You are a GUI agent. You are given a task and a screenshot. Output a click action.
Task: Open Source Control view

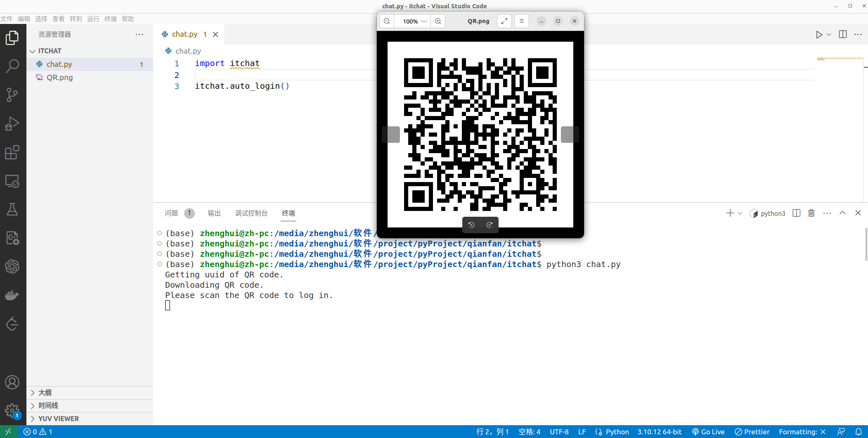[12, 95]
